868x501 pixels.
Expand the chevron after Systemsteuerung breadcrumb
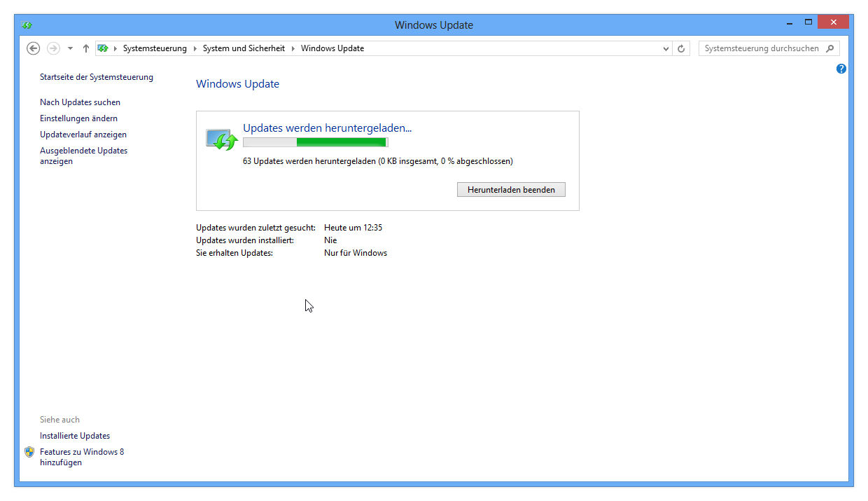tap(195, 48)
